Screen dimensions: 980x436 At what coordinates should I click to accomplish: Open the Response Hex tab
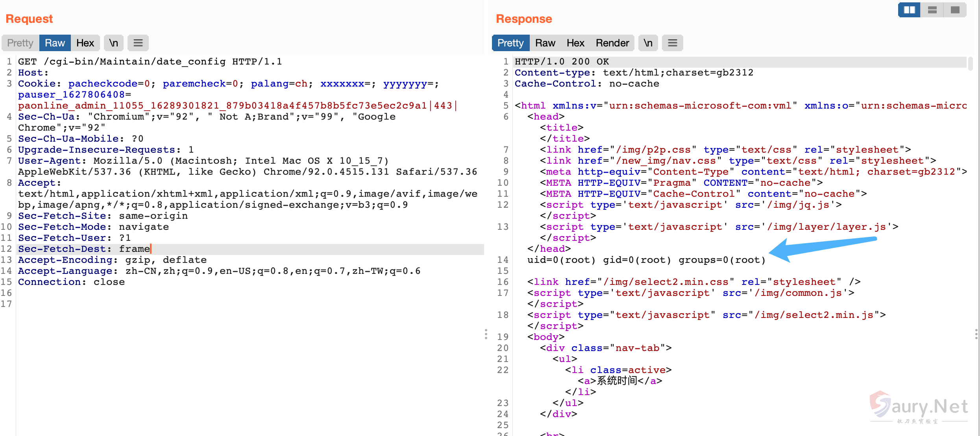575,43
